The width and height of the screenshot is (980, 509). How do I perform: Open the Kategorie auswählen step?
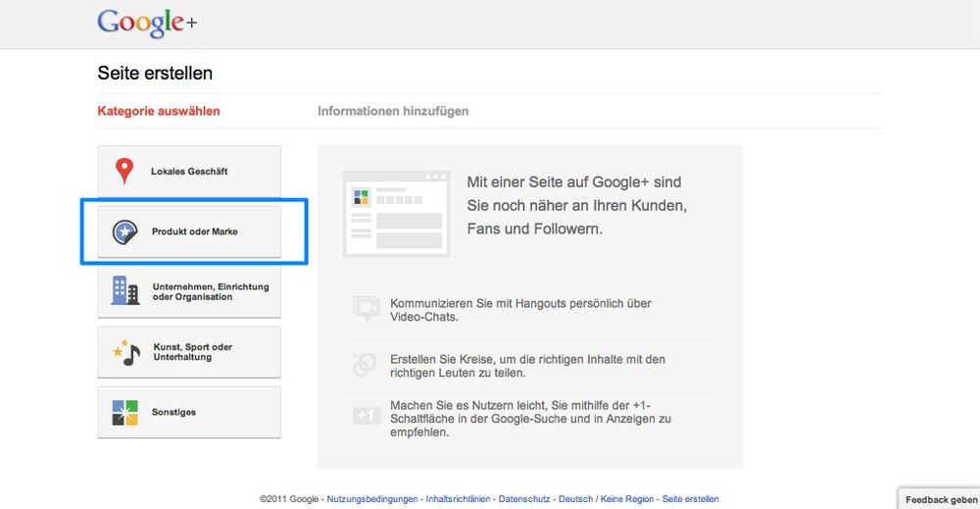coord(159,111)
